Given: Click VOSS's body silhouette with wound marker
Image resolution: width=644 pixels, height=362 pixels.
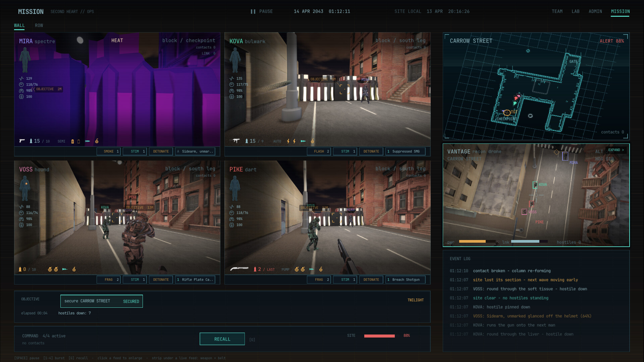Looking at the screenshot, I should point(25,188).
